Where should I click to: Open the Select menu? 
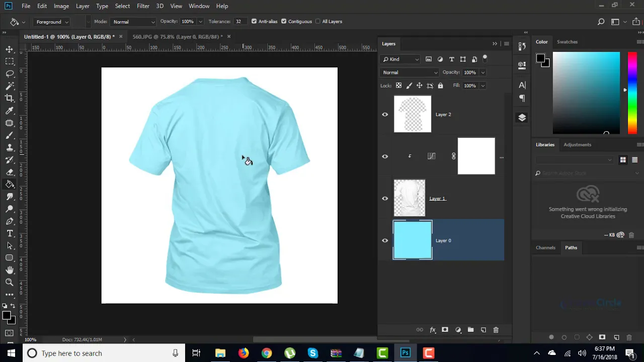coord(122,6)
